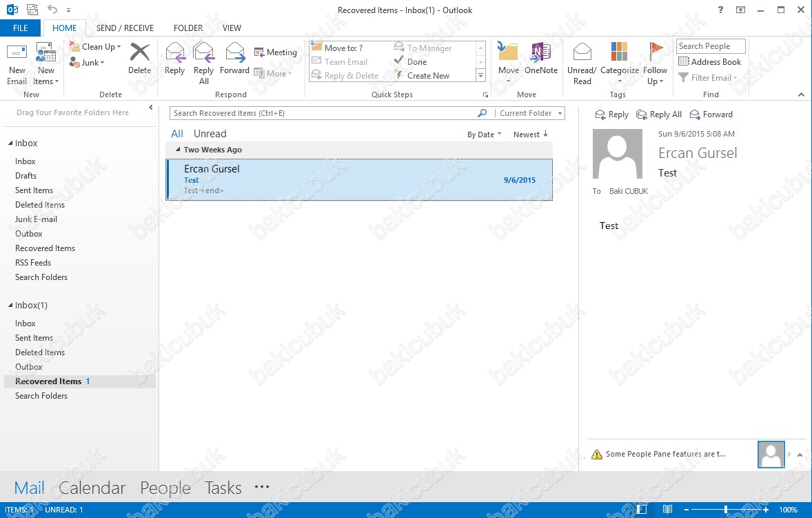Switch to Normal view icon in status bar

(x=642, y=510)
